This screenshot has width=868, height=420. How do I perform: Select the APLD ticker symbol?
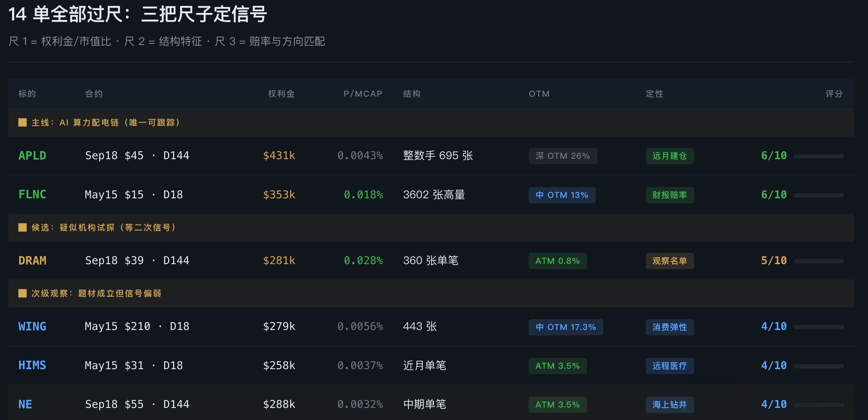[32, 155]
